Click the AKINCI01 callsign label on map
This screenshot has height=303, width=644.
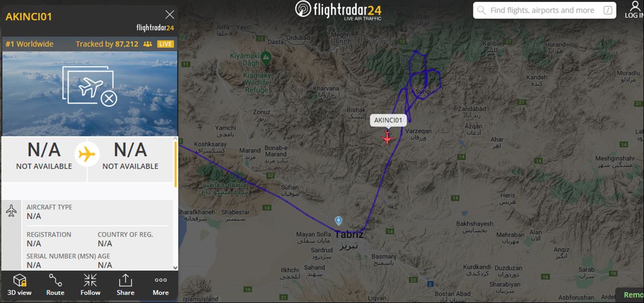coord(388,120)
